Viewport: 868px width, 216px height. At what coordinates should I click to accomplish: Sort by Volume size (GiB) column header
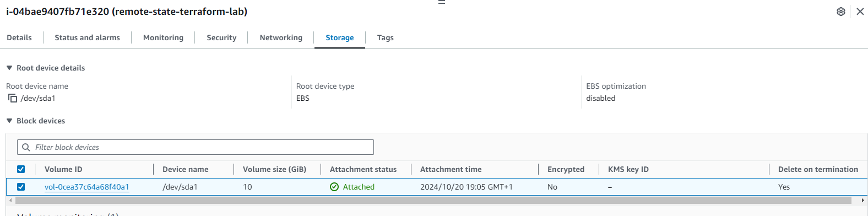(274, 169)
